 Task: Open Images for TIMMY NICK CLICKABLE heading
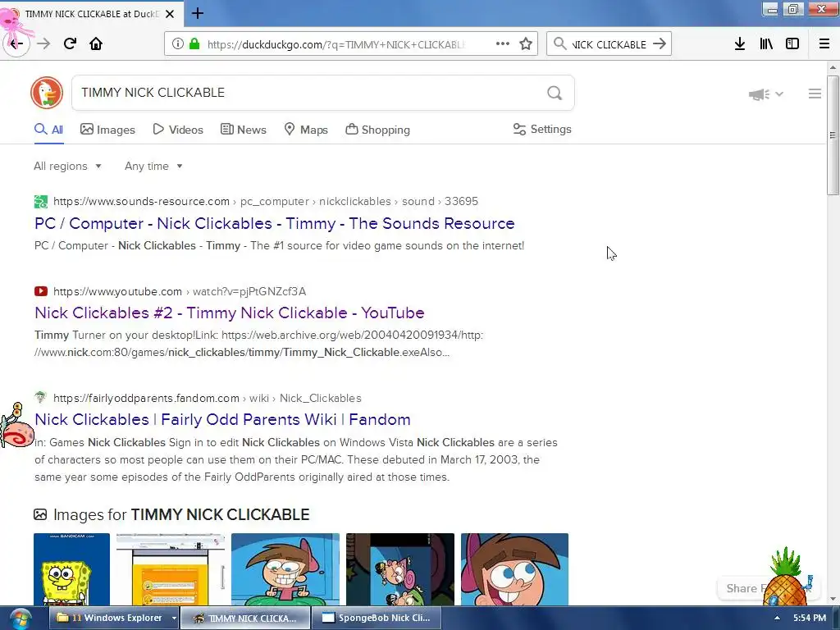point(181,515)
